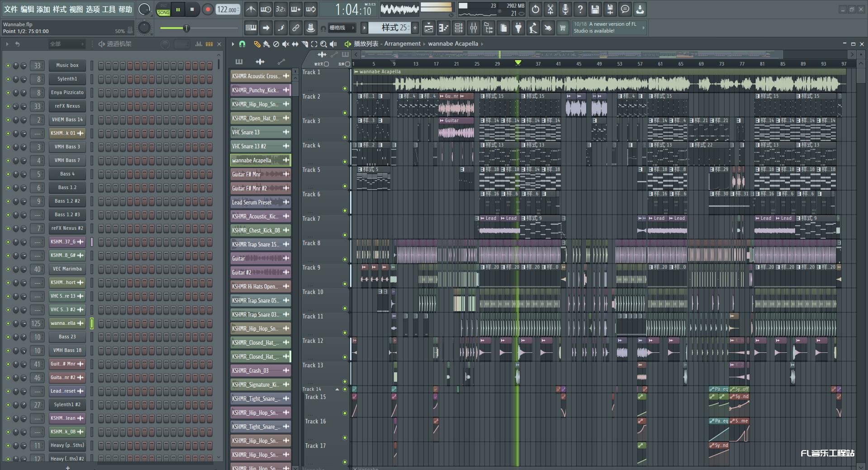The width and height of the screenshot is (868, 470).
Task: Open the 样式 25 pattern selector
Action: pyautogui.click(x=389, y=28)
